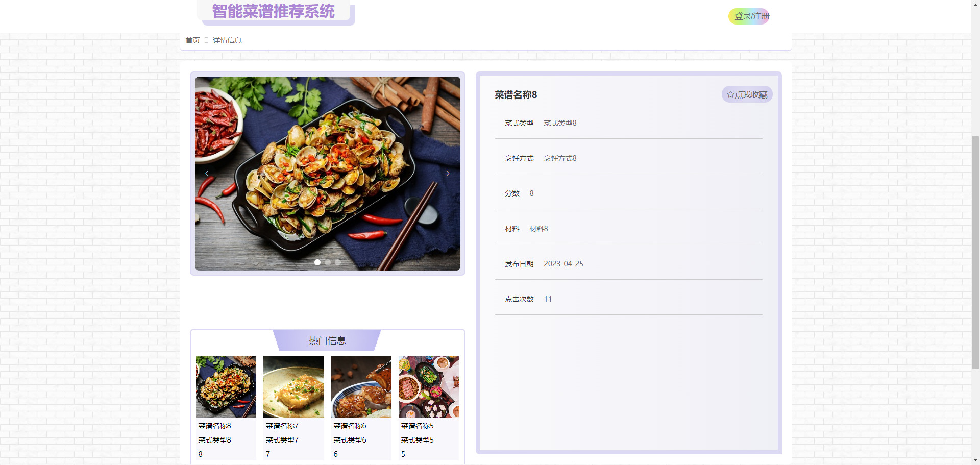
Task: Click the main clam dish carousel image
Action: (328, 174)
